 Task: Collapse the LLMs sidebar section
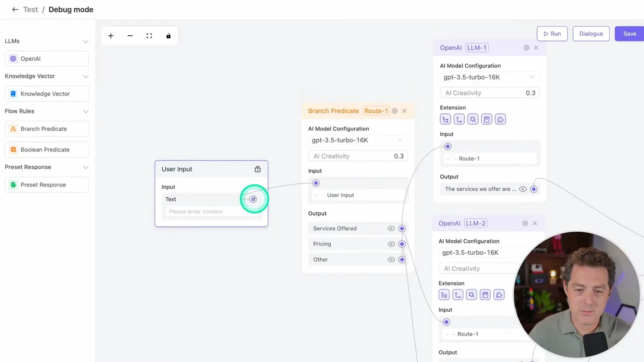pos(86,41)
